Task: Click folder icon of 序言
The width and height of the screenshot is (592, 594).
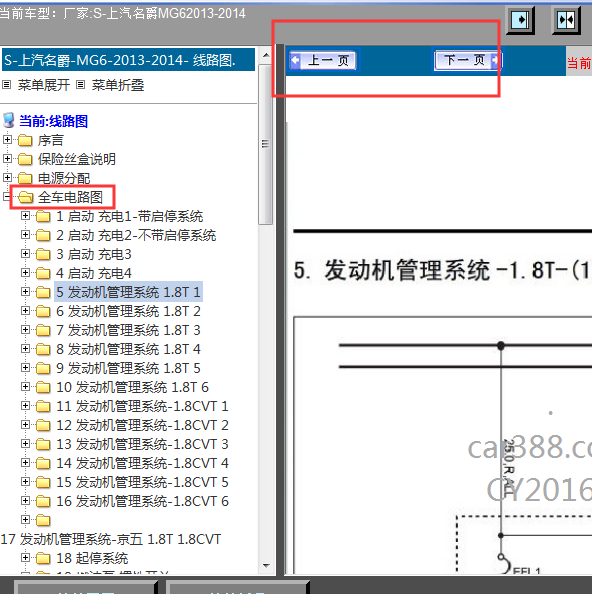Action: (25, 141)
